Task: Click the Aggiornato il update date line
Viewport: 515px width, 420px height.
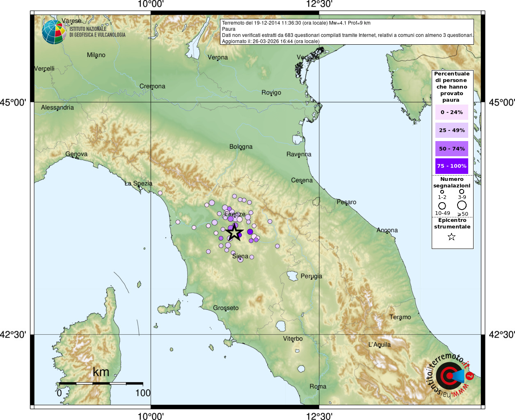Action: pyautogui.click(x=271, y=41)
